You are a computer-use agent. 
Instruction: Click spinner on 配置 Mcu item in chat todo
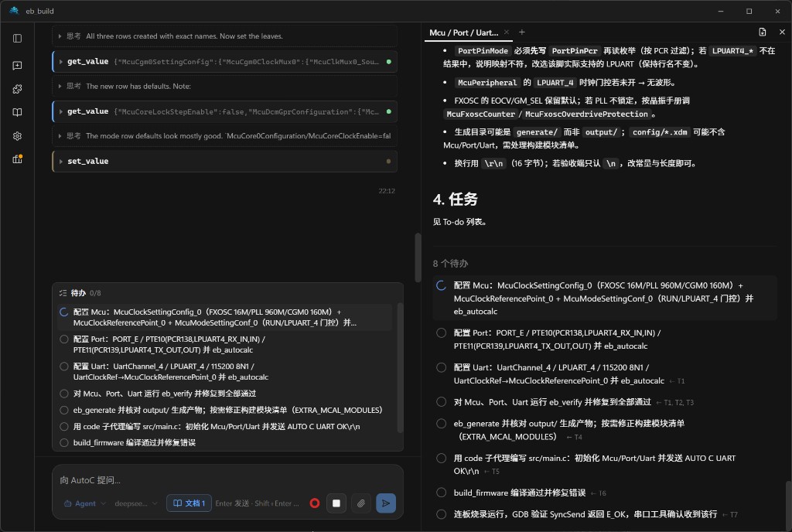63,312
